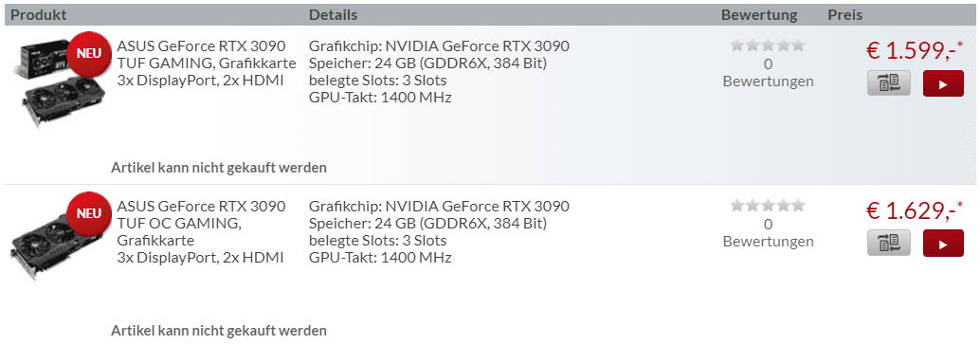Image resolution: width=980 pixels, height=345 pixels.
Task: Click compare icon for ASUS RTX 3090 TUF GAMING
Action: [x=889, y=83]
